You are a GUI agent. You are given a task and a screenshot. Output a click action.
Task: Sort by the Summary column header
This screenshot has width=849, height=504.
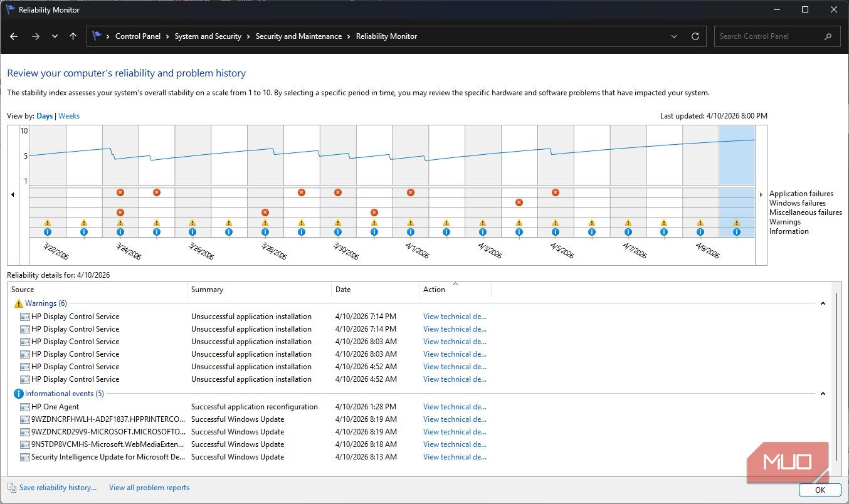click(259, 290)
